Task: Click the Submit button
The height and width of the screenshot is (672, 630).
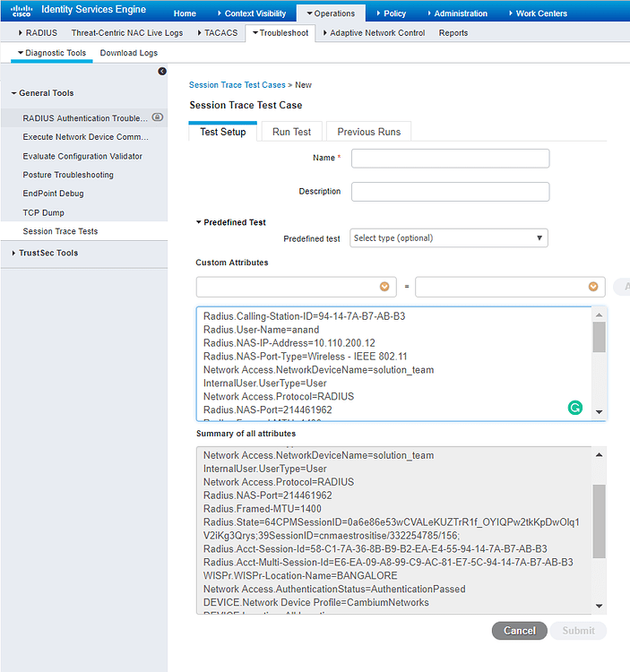Action: tap(578, 631)
